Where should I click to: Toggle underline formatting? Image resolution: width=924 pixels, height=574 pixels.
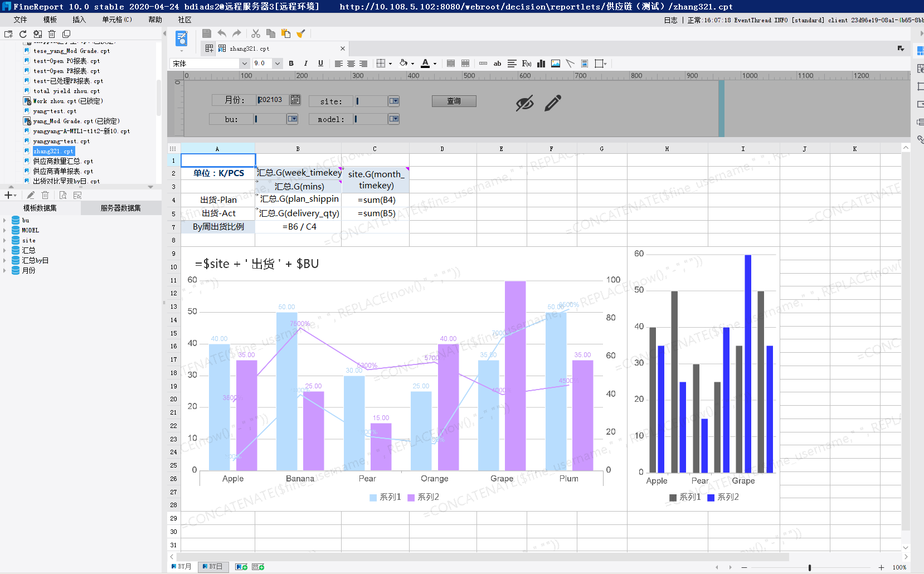tap(320, 64)
